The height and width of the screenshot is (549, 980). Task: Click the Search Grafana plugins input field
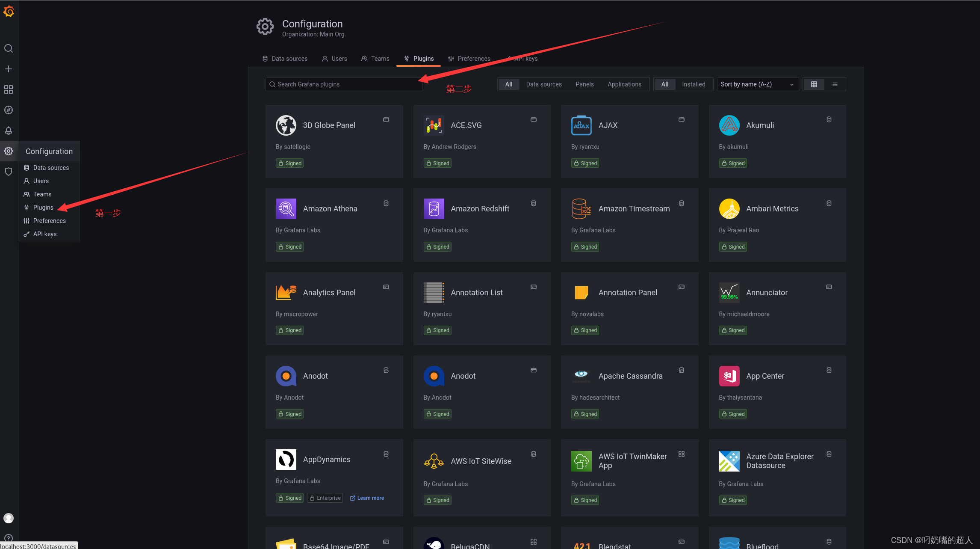344,84
